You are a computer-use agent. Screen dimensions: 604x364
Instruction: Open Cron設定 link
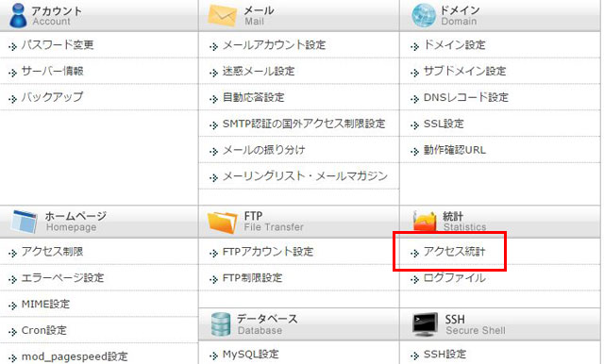tap(44, 330)
